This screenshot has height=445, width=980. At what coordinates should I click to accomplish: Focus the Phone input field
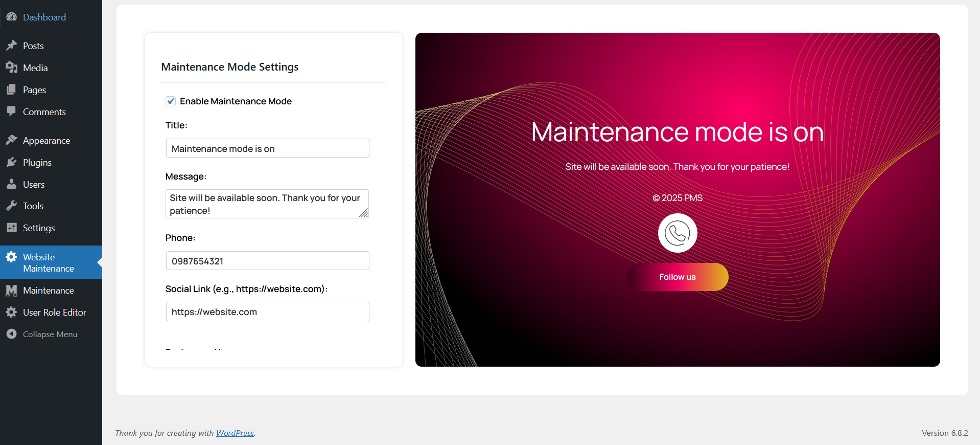tap(267, 261)
